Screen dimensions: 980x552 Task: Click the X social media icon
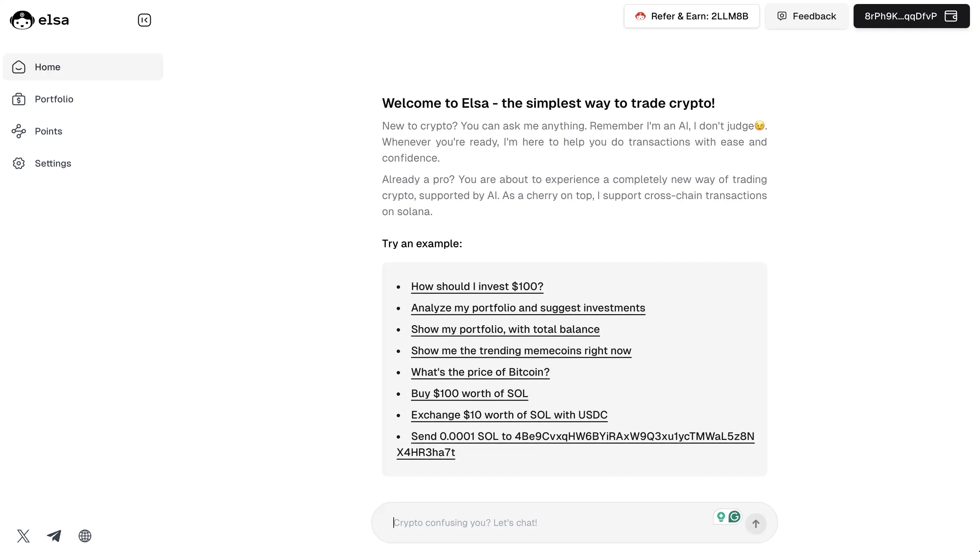pyautogui.click(x=23, y=535)
